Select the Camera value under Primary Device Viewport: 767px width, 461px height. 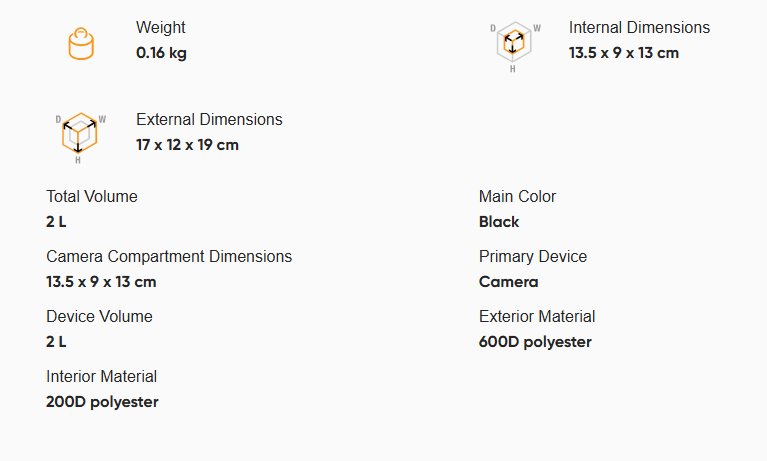508,282
